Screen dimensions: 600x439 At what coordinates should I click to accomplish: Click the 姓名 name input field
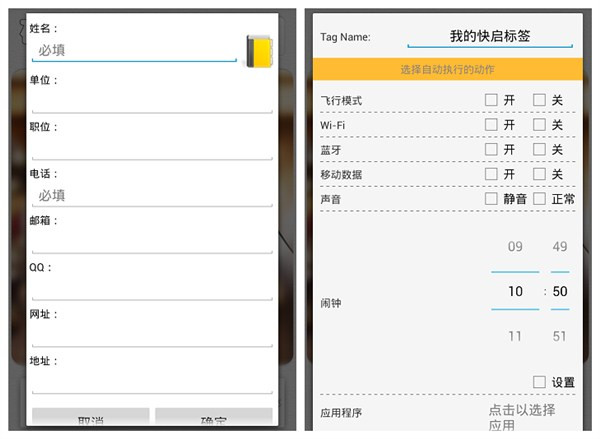[x=134, y=49]
